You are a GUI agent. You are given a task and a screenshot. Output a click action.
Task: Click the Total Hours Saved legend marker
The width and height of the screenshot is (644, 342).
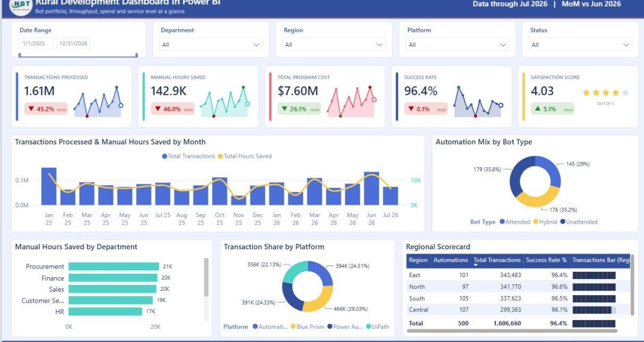tap(220, 156)
